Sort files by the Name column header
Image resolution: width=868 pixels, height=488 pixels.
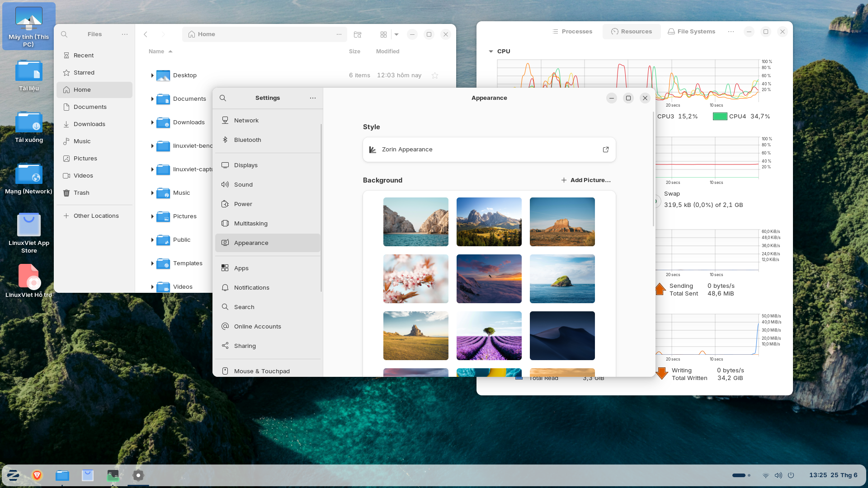coord(160,52)
